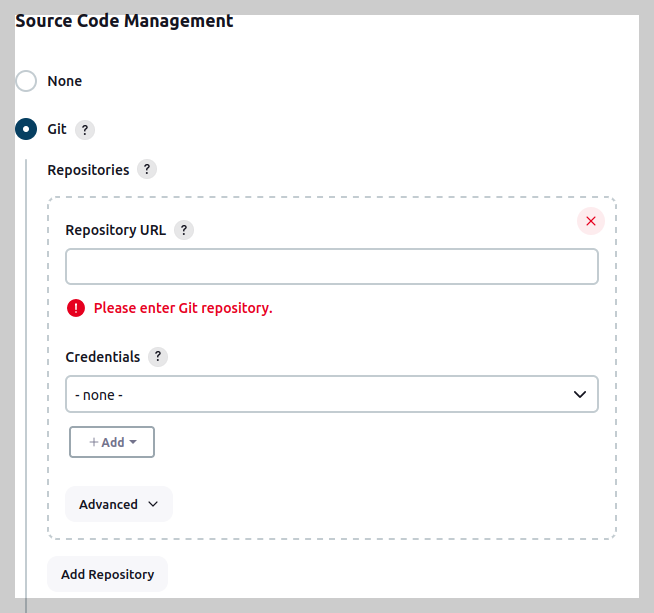The height and width of the screenshot is (613, 654).
Task: Expand the Advanced section
Action: [x=119, y=504]
